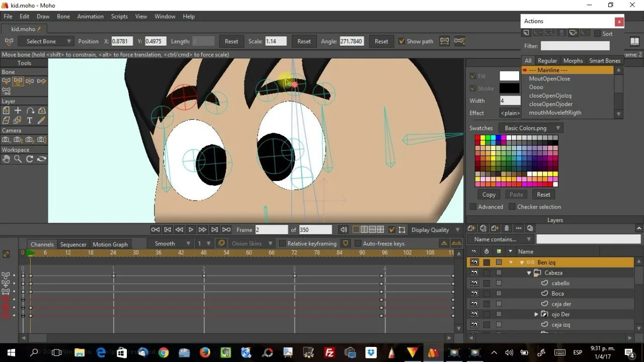Viewport: 644px width, 362px height.
Task: Open FileZilla from the taskbar
Action: tap(330, 352)
